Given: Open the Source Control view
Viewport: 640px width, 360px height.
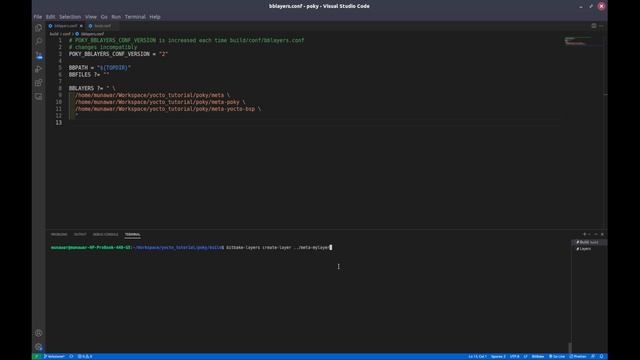Looking at the screenshot, I should (x=38, y=55).
